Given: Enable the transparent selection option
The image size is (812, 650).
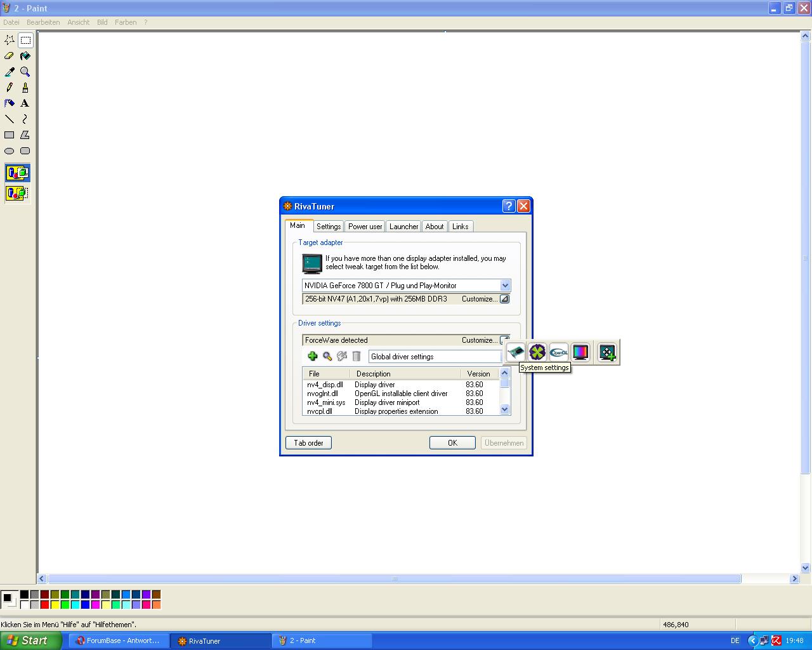Looking at the screenshot, I should point(17,193).
